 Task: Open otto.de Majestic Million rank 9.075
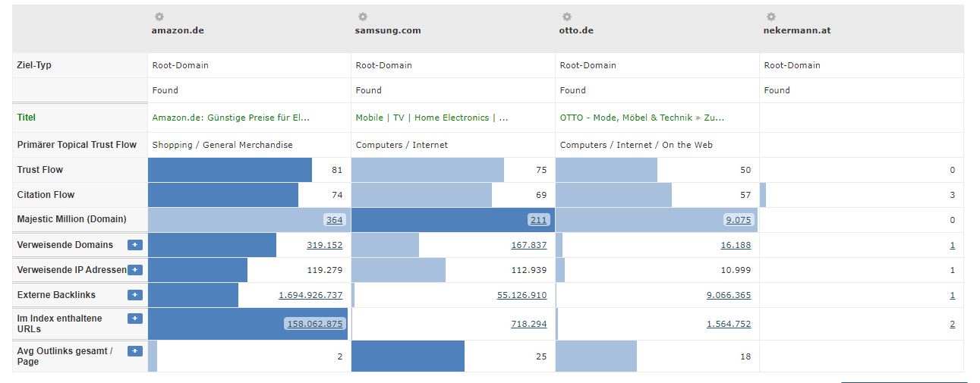738,220
